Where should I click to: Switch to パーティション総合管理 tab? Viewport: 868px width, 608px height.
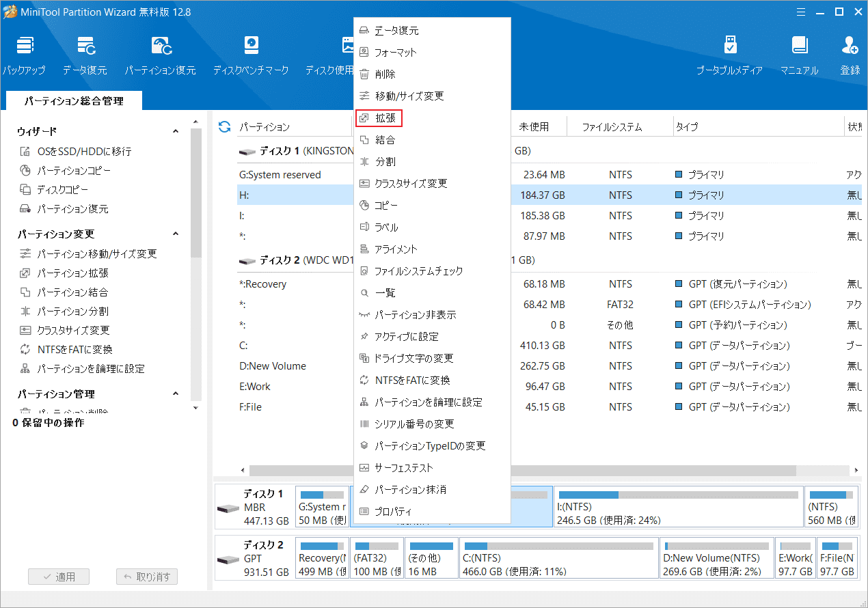tap(74, 100)
